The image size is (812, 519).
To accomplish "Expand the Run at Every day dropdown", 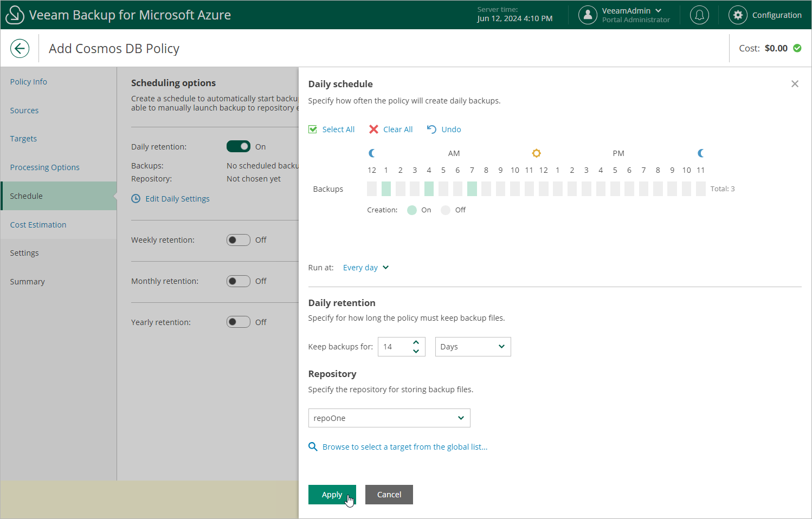I will (x=366, y=268).
